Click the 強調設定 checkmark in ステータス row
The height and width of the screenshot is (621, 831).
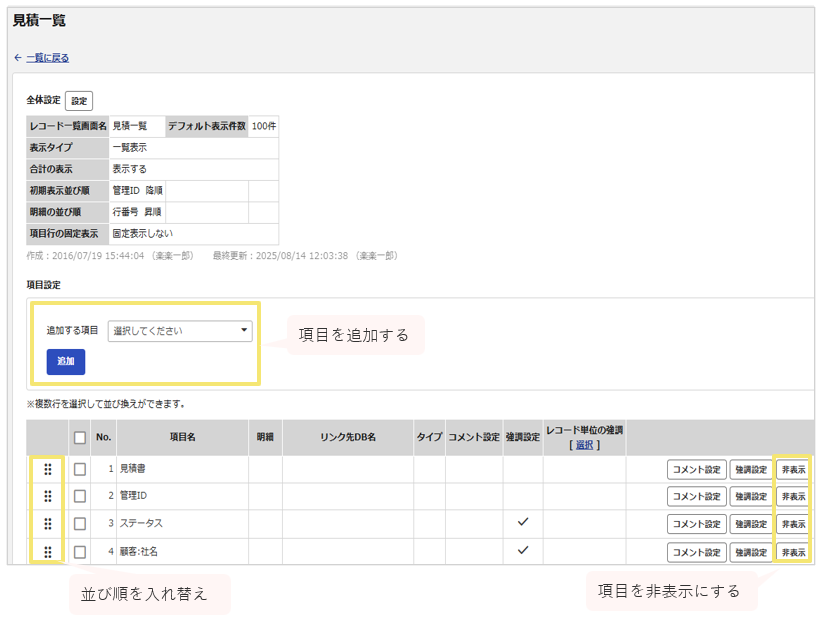click(x=523, y=522)
